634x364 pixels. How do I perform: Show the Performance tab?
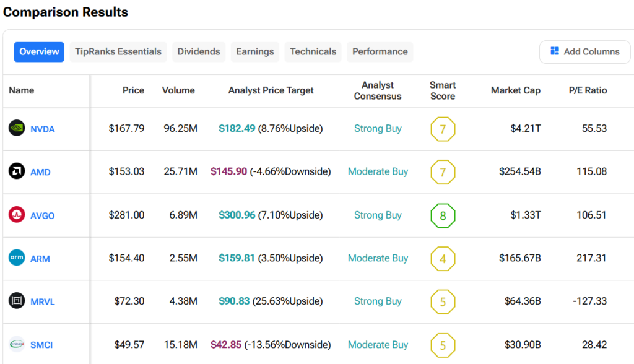point(380,52)
